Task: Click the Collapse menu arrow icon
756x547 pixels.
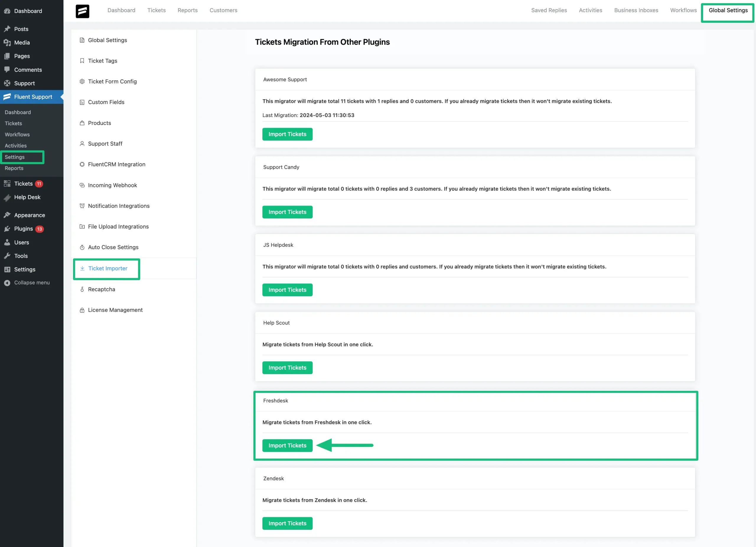Action: click(x=7, y=283)
